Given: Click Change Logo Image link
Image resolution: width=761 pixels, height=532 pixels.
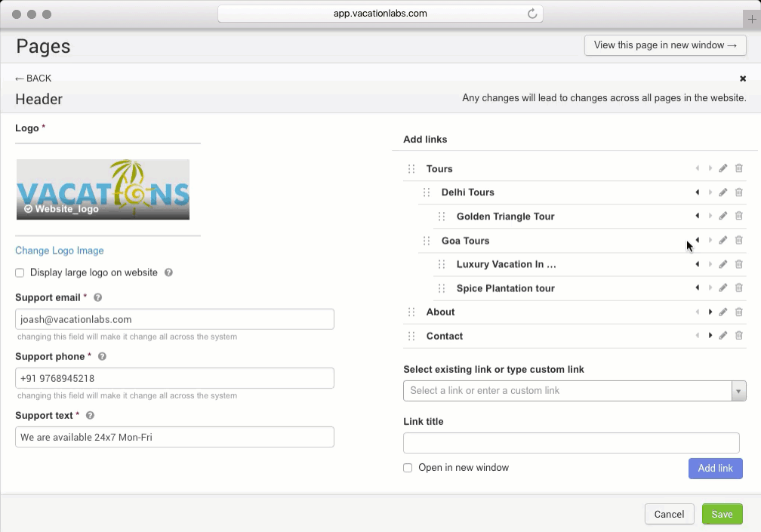Looking at the screenshot, I should click(x=60, y=251).
